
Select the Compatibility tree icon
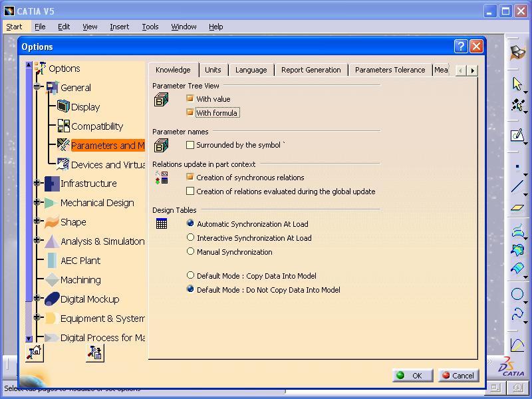point(63,126)
